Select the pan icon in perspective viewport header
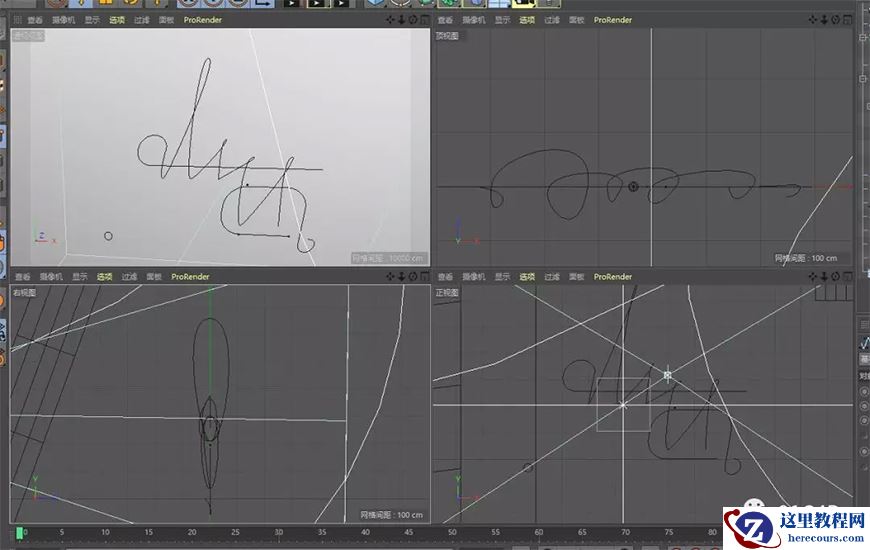Screen dimensions: 870x550 click(390, 19)
